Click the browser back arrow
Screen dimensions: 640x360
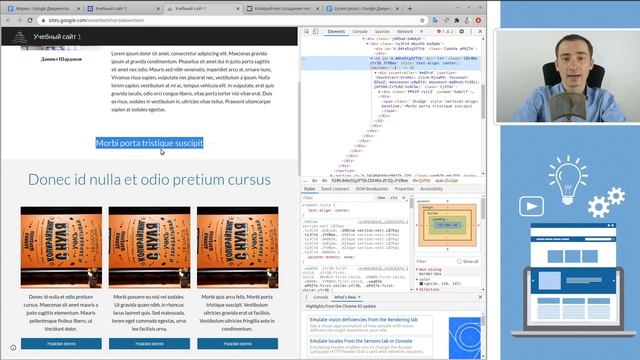(8, 20)
